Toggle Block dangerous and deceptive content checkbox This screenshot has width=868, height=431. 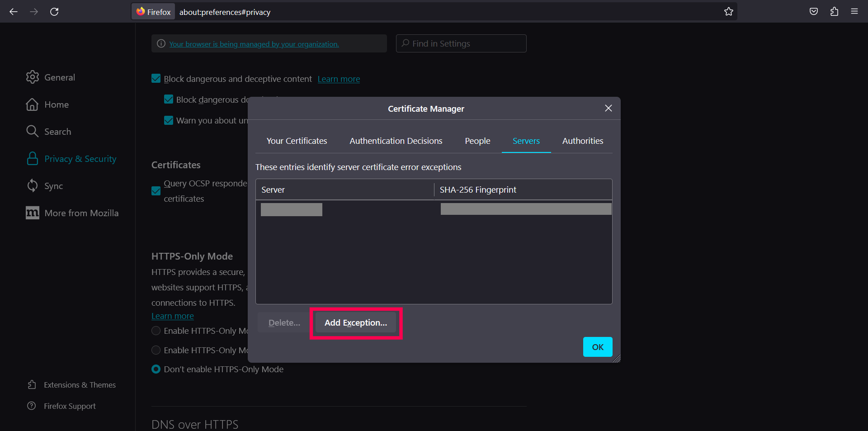[156, 79]
